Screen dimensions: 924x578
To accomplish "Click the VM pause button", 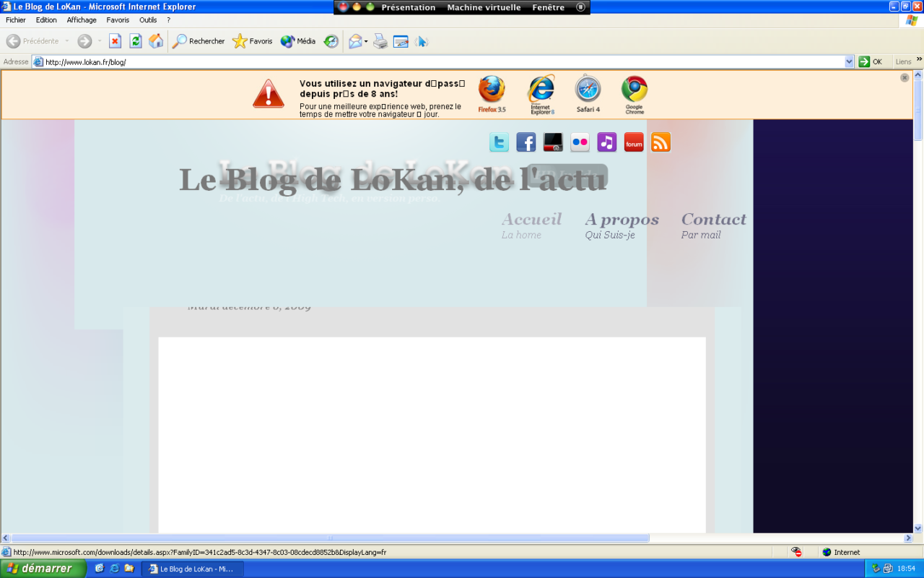I will point(580,7).
